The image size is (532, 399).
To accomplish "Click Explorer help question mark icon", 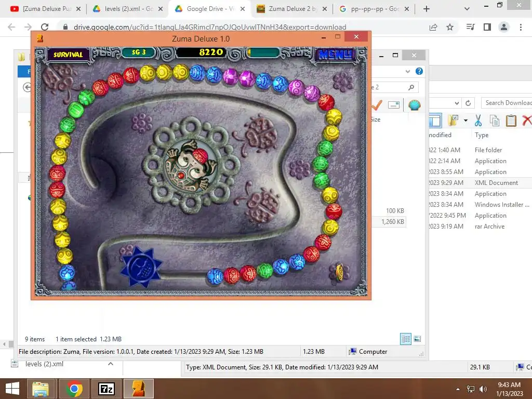I will (419, 71).
